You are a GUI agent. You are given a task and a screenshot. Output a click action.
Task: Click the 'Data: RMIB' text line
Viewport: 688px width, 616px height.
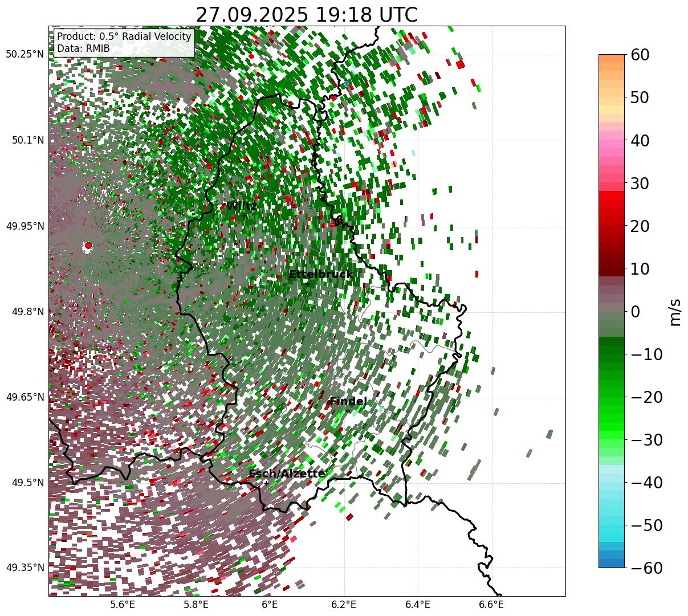[83, 49]
